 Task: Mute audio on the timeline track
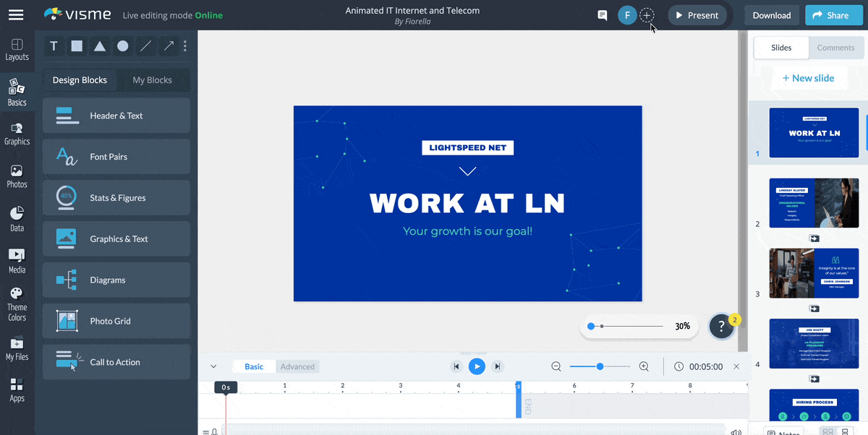coord(736,431)
